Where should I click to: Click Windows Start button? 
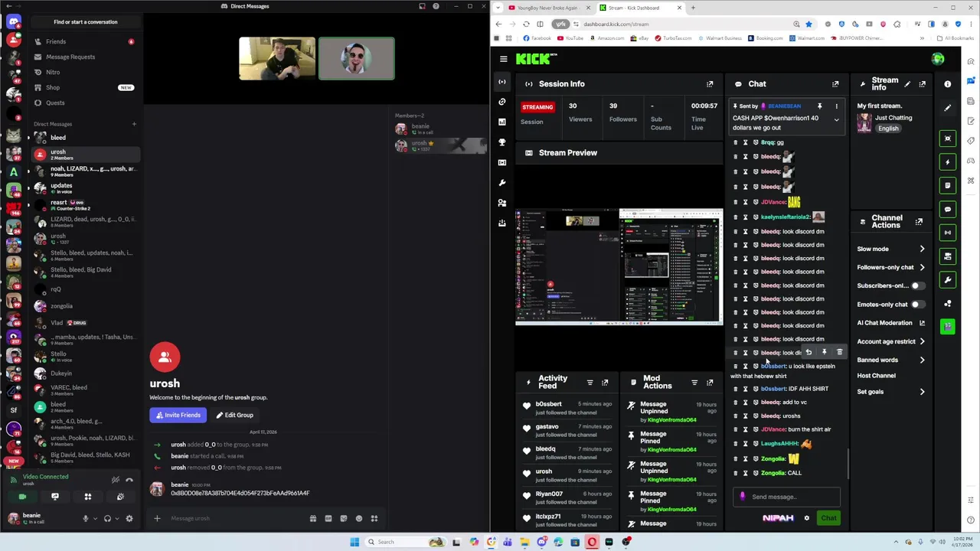(x=354, y=542)
